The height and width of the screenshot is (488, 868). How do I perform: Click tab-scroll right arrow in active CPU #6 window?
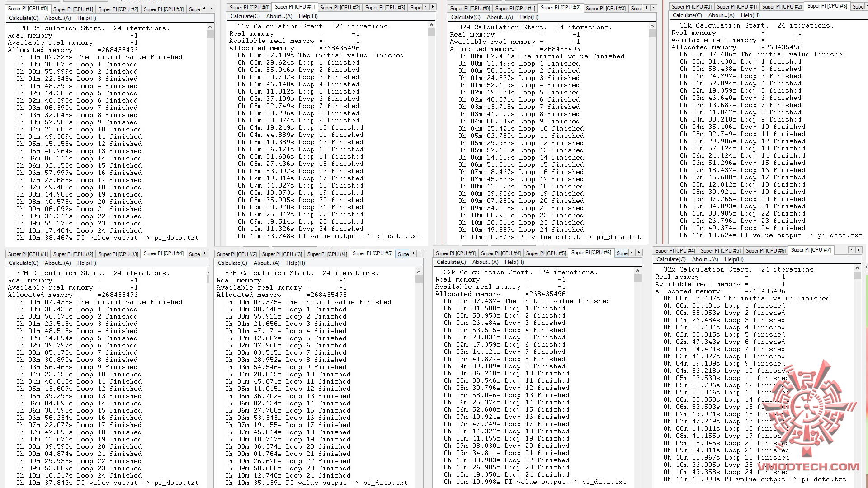pos(639,253)
